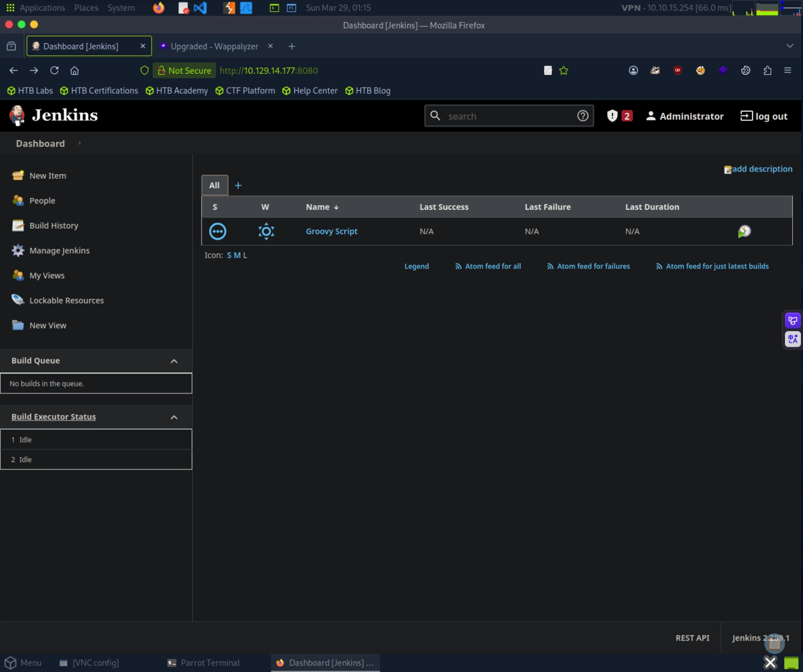Open the security warnings shield badge

(620, 116)
